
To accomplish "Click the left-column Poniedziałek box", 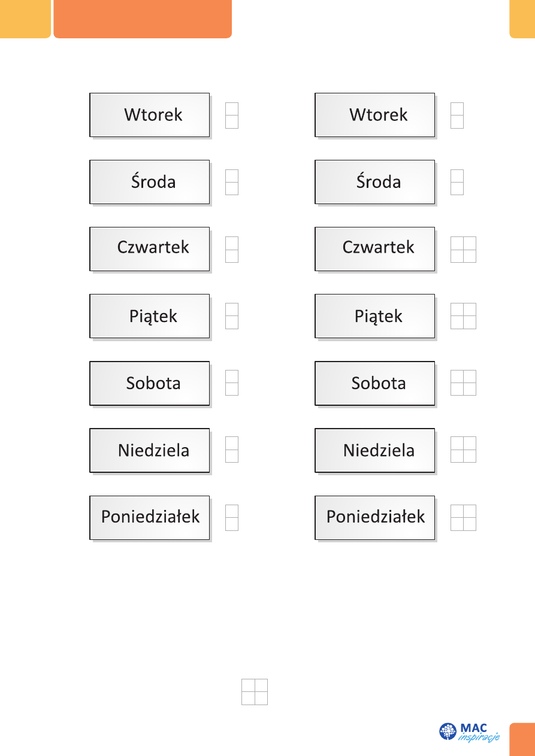I will [150, 517].
